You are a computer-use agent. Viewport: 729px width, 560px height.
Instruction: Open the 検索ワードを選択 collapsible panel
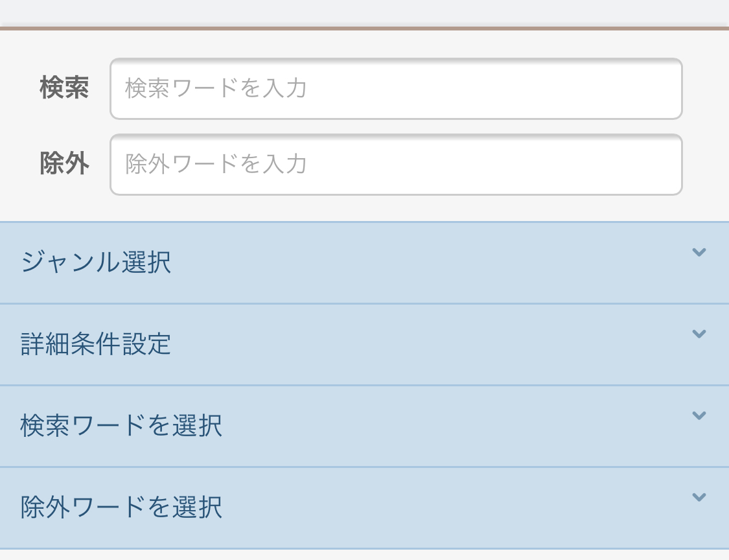pyautogui.click(x=364, y=426)
